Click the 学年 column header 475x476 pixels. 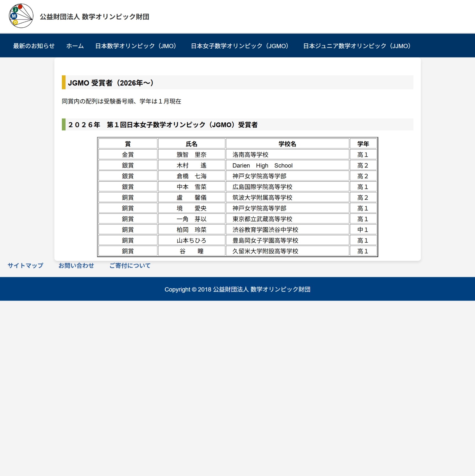tap(363, 144)
